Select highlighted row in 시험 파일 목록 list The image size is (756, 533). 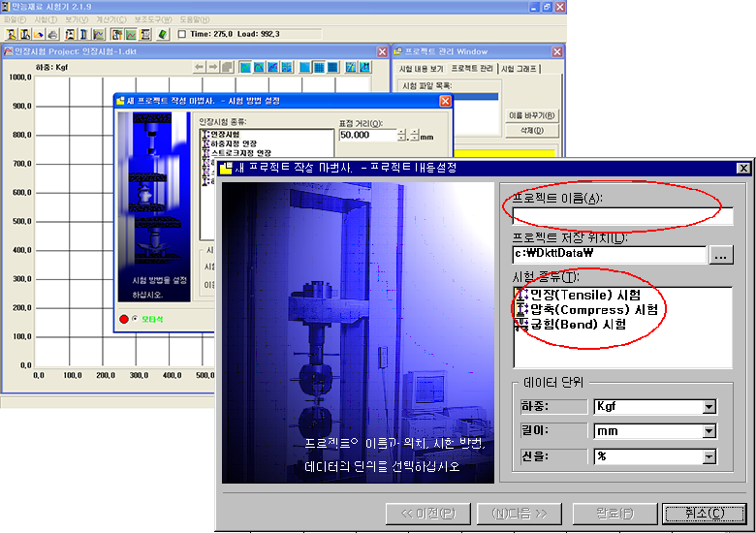475,97
